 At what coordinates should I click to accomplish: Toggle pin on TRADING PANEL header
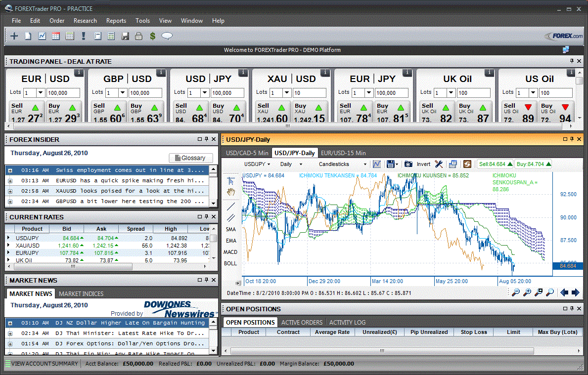pos(572,61)
